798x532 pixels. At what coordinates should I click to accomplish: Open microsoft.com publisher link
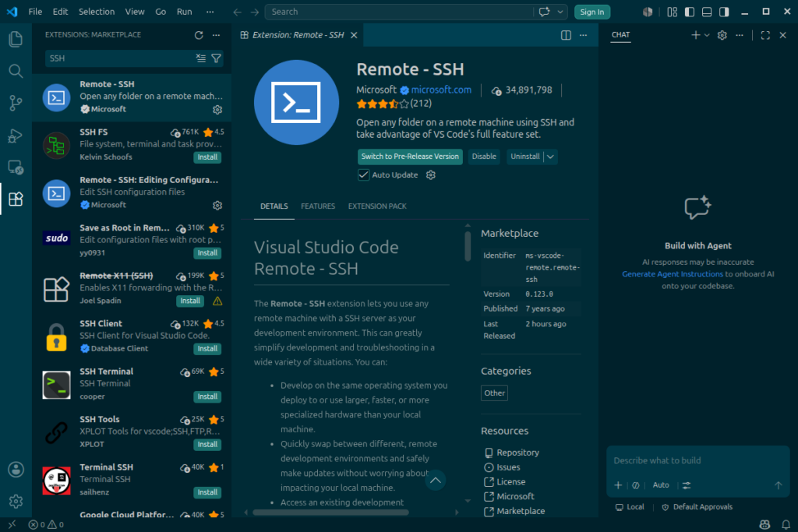point(441,90)
